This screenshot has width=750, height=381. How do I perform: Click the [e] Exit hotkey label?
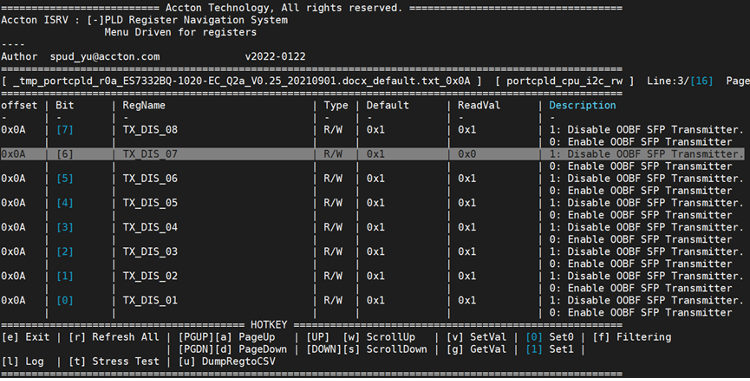click(26, 337)
